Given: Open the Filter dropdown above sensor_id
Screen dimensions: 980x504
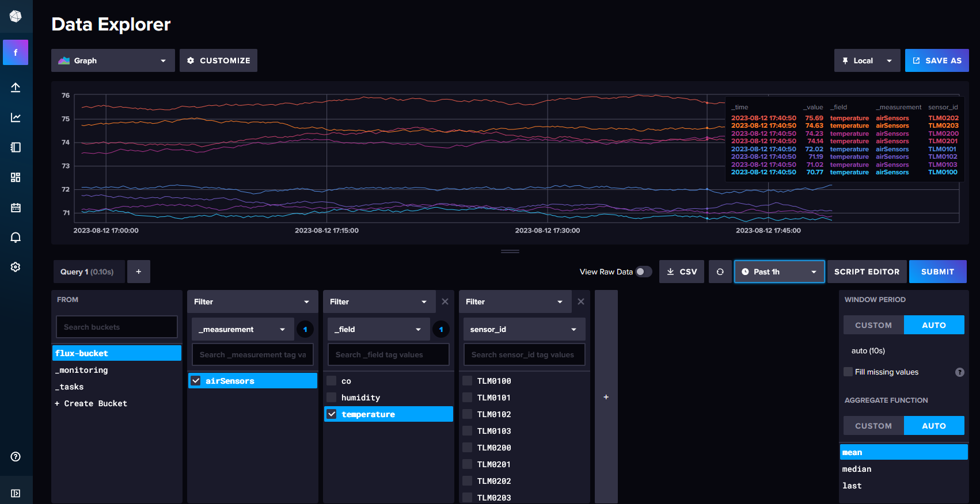Looking at the screenshot, I should click(516, 301).
